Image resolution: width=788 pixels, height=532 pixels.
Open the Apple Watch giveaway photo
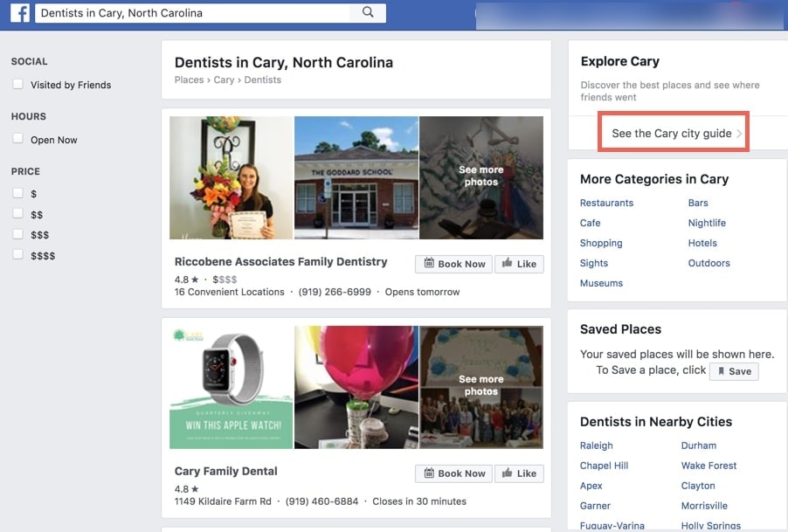(232, 387)
